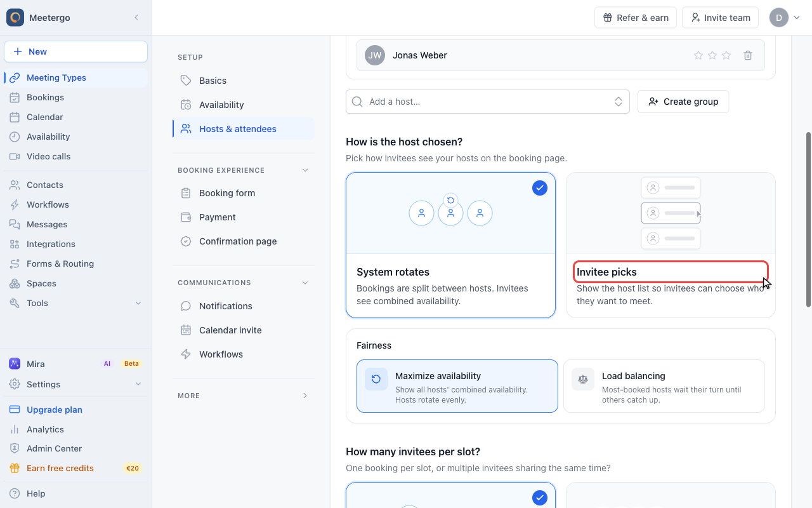Expand the More section
Screen dimensions: 812x508
(x=305, y=396)
